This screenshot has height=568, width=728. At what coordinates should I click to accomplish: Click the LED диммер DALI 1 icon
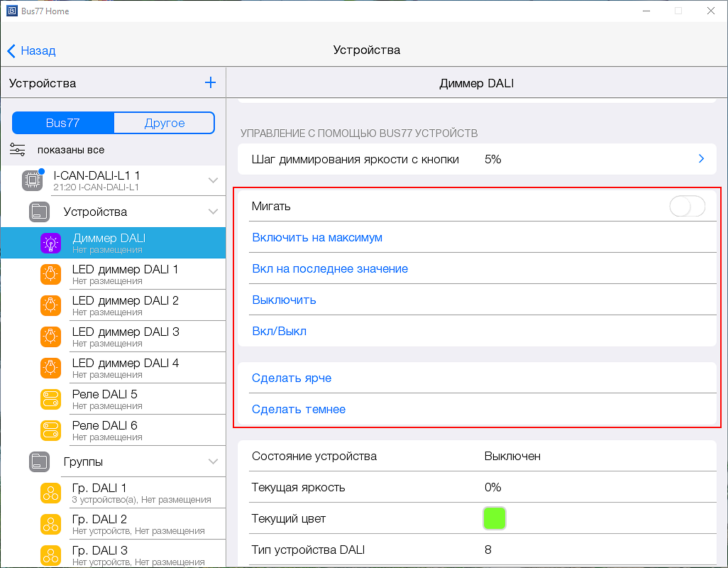click(x=50, y=274)
